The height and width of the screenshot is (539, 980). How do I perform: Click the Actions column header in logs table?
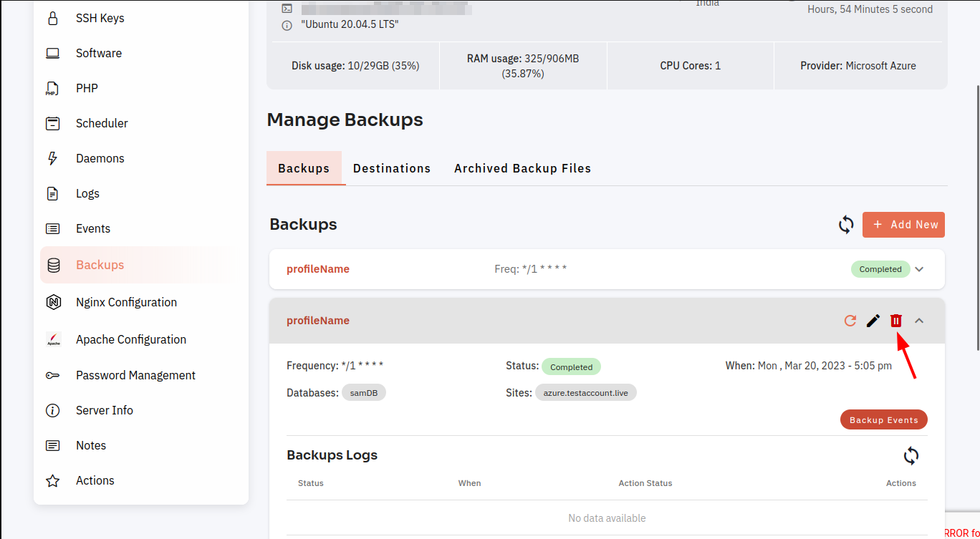pyautogui.click(x=901, y=483)
